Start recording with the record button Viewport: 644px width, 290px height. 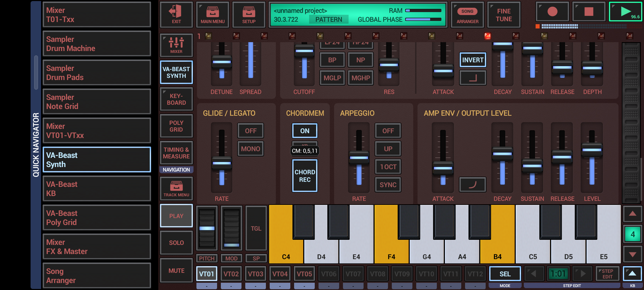tap(552, 12)
